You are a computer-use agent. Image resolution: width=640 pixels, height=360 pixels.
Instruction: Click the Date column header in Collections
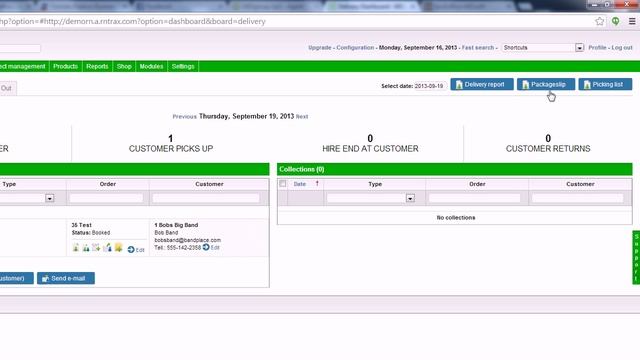(300, 184)
